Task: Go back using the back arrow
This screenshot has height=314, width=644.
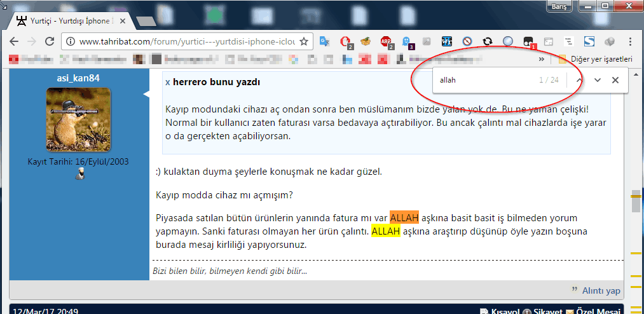Action: pyautogui.click(x=14, y=42)
